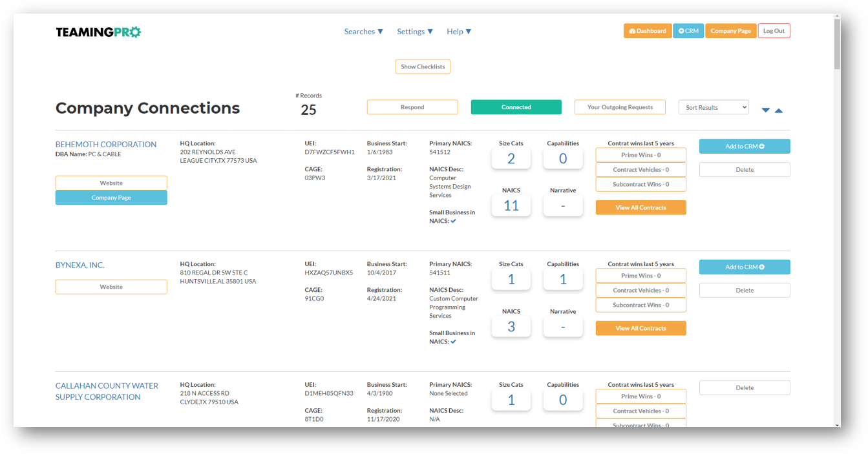The image size is (868, 454).
Task: Click Behemoth's Business Start 1/6/1983
Action: coord(380,152)
